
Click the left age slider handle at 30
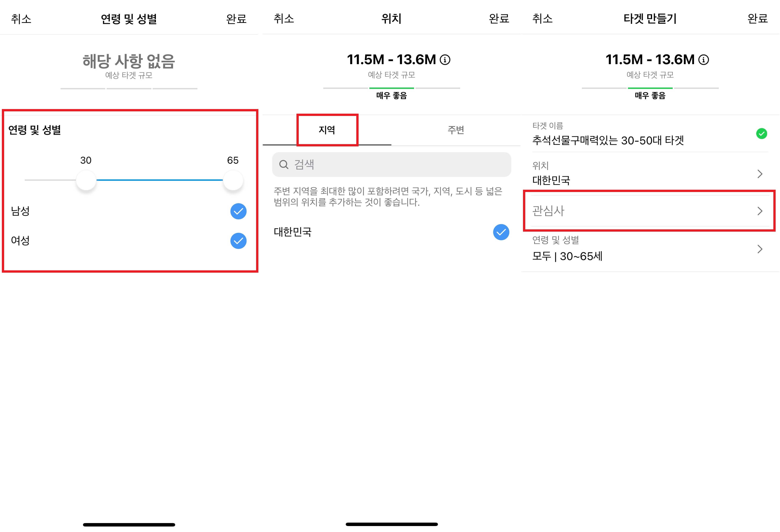(86, 180)
